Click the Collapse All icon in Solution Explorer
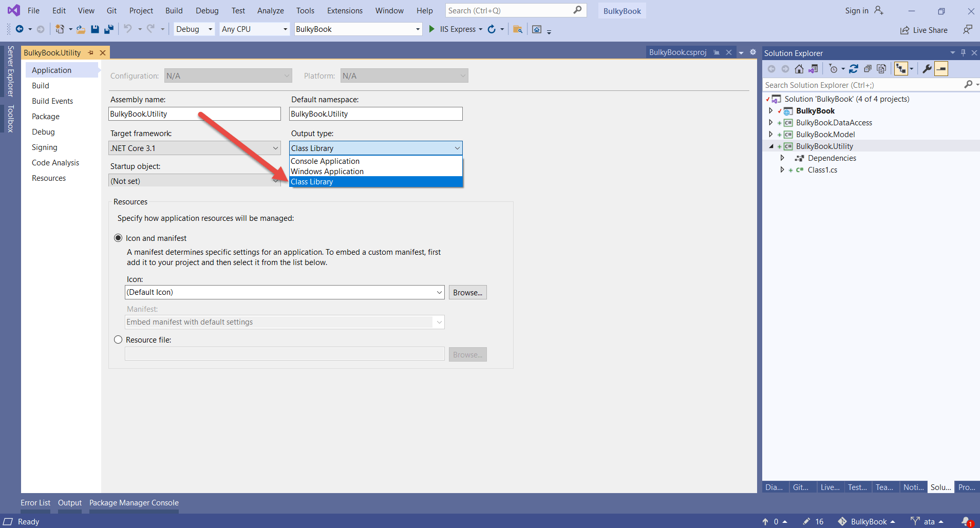Screen dimensions: 980x528 [868, 69]
